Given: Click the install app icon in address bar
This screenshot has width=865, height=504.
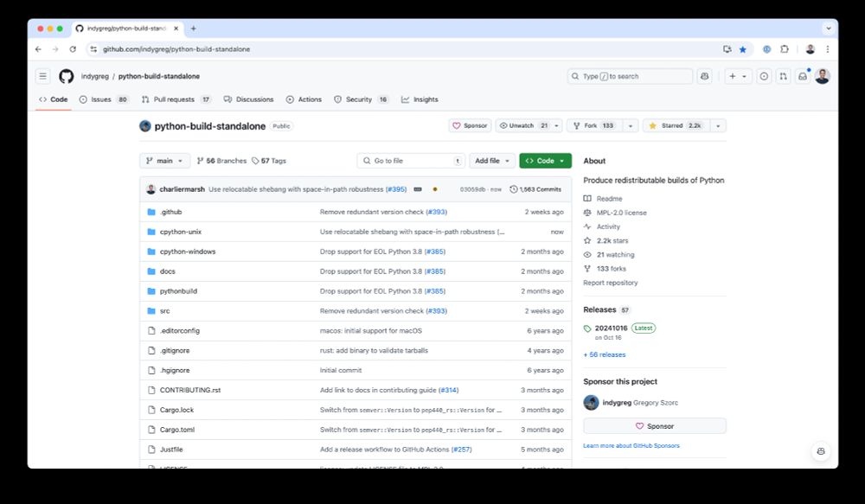Looking at the screenshot, I should click(x=727, y=49).
